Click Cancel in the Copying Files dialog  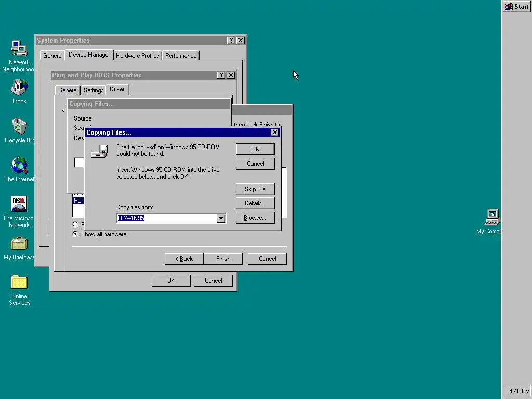click(x=255, y=164)
